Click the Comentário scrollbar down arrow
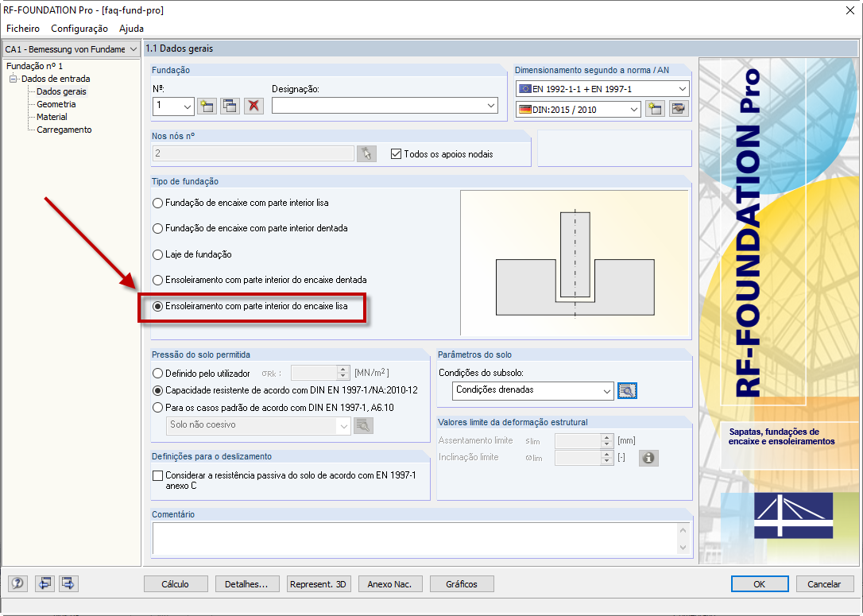Screen dimensions: 863x616 pyautogui.click(x=683, y=547)
